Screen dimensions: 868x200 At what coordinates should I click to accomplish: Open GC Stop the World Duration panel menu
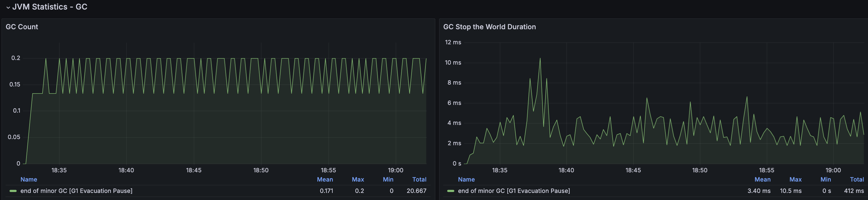pyautogui.click(x=489, y=26)
